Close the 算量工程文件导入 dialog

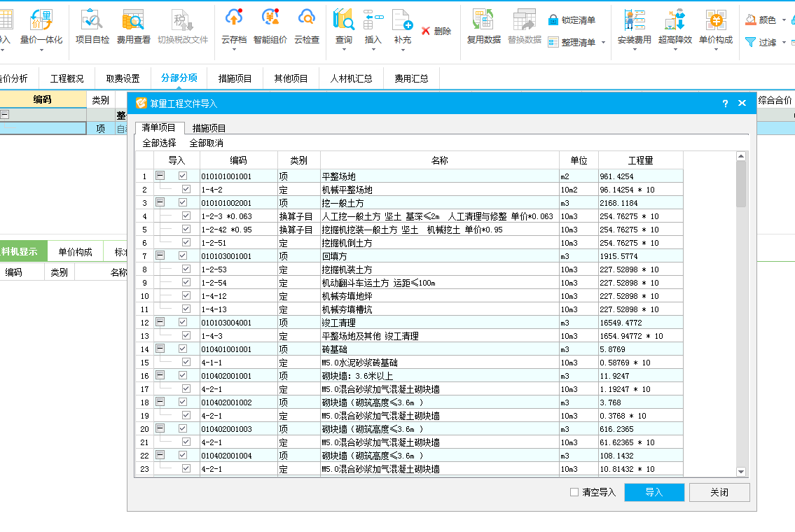pos(742,103)
